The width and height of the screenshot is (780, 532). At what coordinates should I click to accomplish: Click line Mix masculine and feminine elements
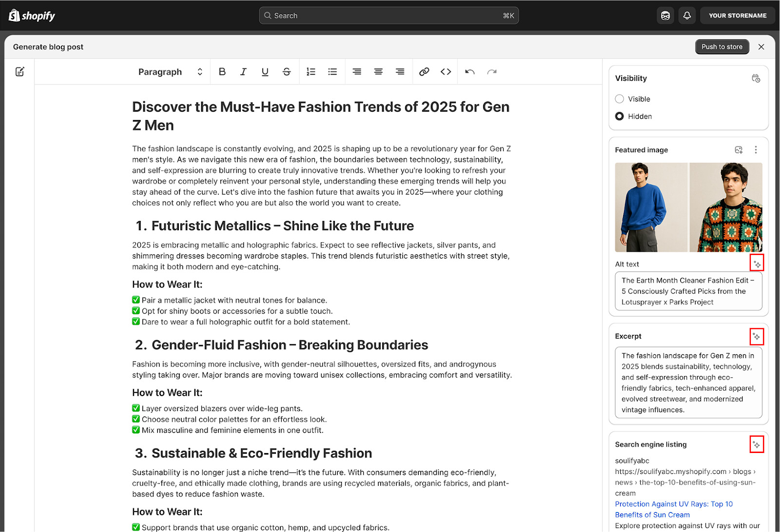pos(228,430)
